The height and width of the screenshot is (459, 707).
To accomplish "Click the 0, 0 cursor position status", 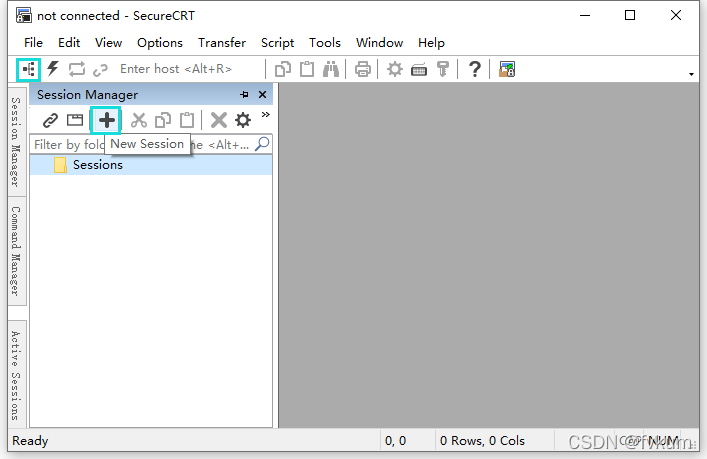I will click(x=395, y=441).
